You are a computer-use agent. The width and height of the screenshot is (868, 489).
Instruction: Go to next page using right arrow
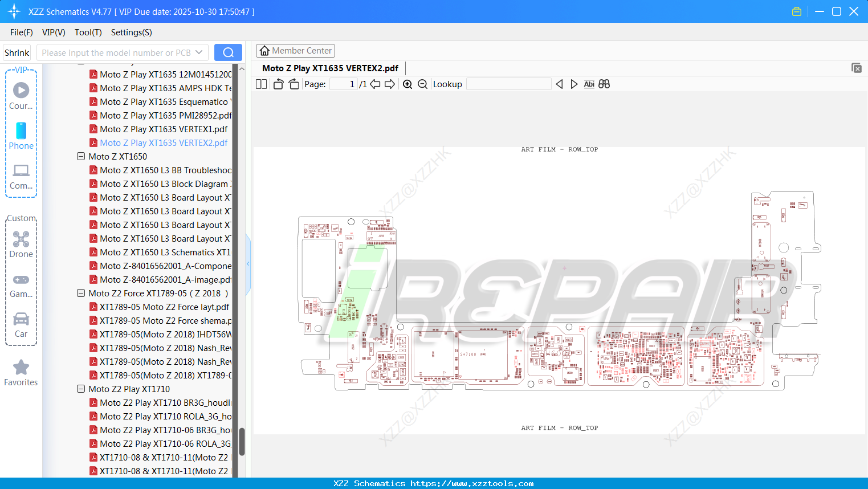(x=390, y=84)
